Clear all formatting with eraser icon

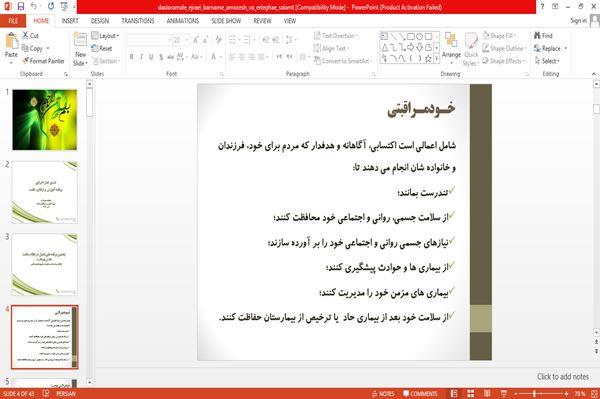(218, 40)
